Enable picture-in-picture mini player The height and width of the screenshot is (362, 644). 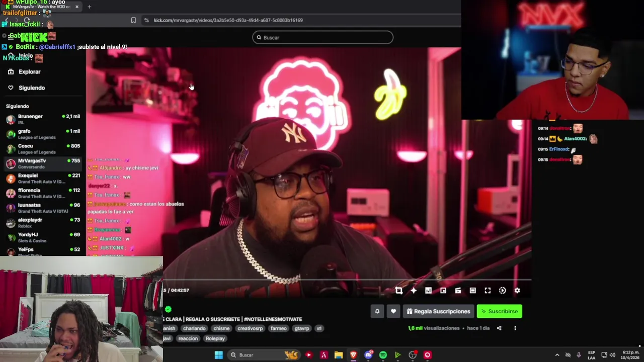click(443, 291)
